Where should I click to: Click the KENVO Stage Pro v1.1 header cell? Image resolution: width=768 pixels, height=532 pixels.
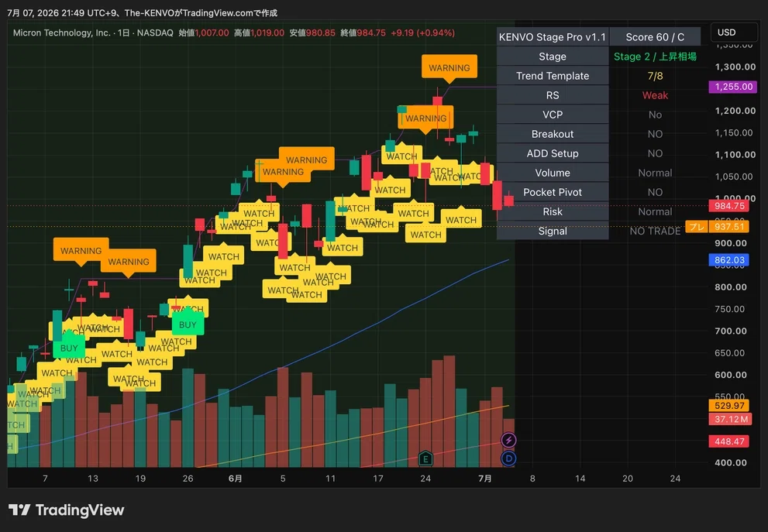[x=553, y=37]
